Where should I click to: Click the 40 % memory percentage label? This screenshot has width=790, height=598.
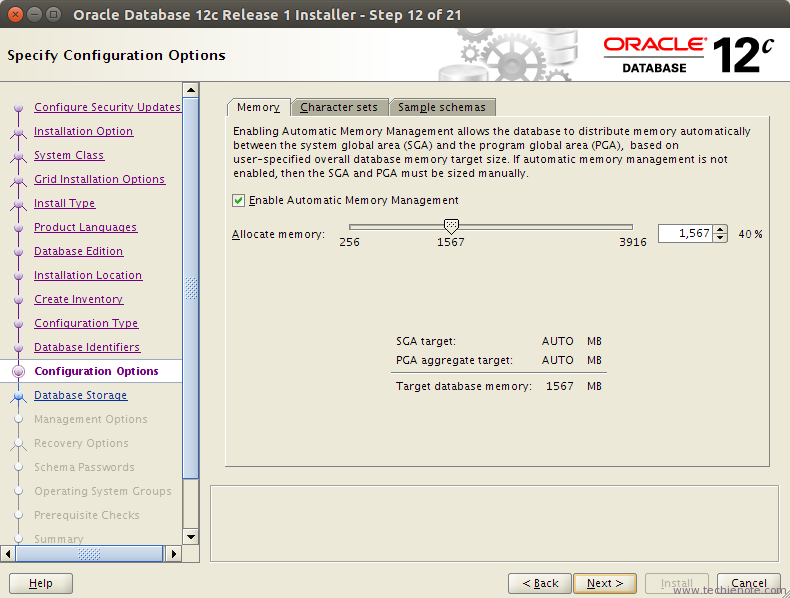pos(750,234)
